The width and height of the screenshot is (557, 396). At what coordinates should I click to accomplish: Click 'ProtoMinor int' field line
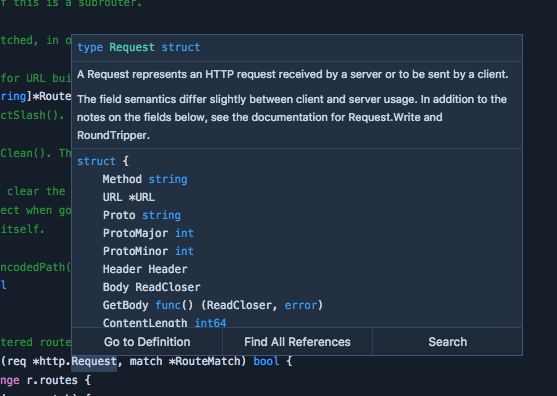point(148,251)
